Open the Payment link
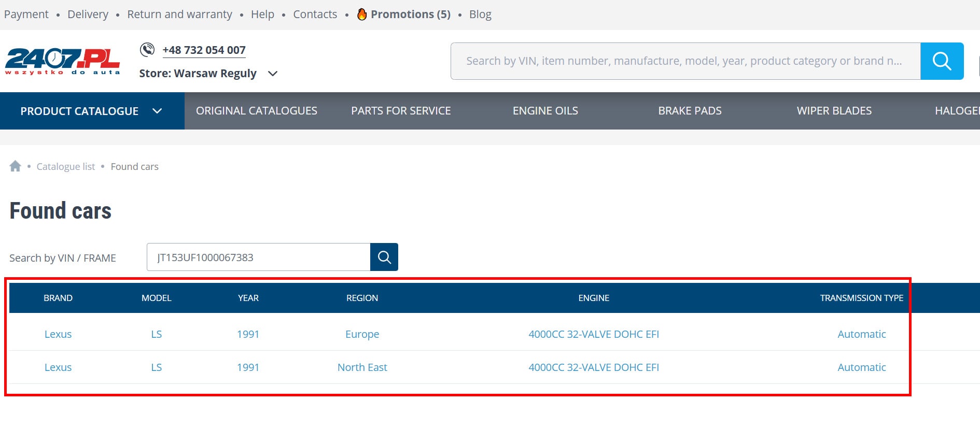 26,15
